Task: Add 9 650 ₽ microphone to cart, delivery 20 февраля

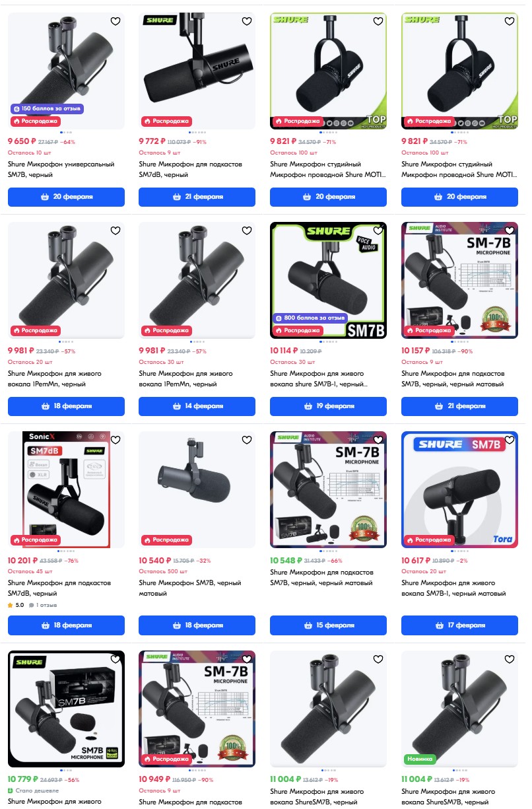Action: [66, 197]
